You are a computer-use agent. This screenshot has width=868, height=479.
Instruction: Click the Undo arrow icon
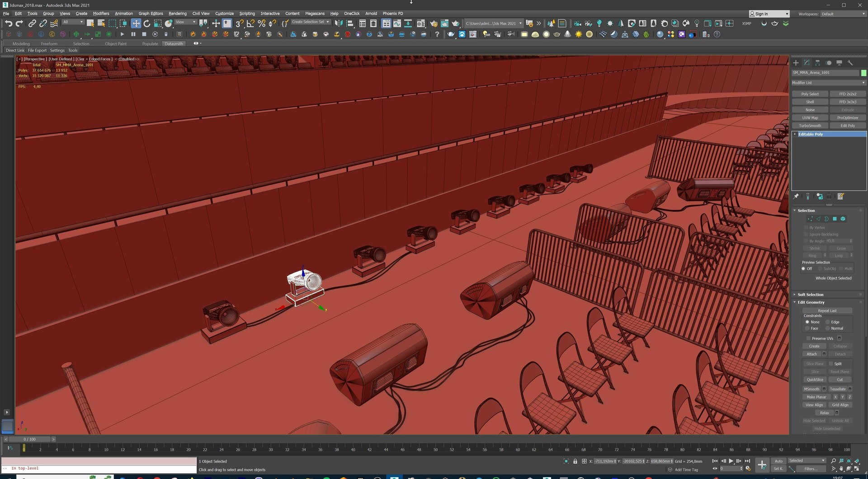click(9, 23)
